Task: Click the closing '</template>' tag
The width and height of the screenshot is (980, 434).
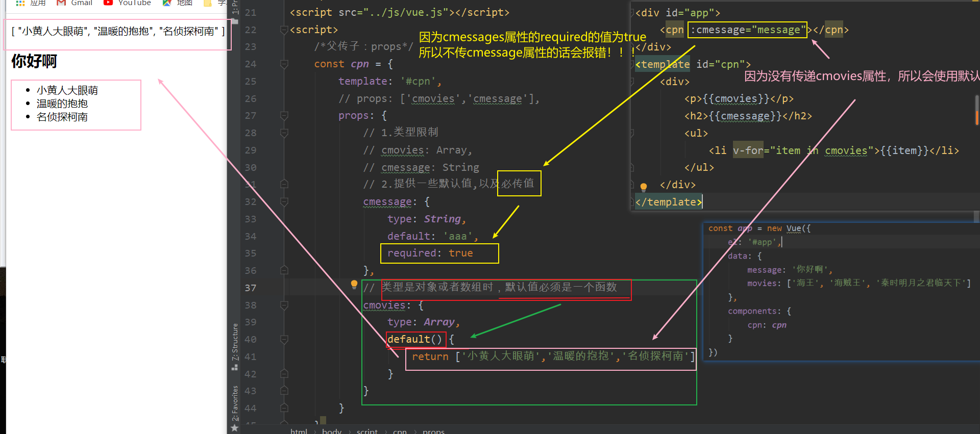Action: click(669, 202)
